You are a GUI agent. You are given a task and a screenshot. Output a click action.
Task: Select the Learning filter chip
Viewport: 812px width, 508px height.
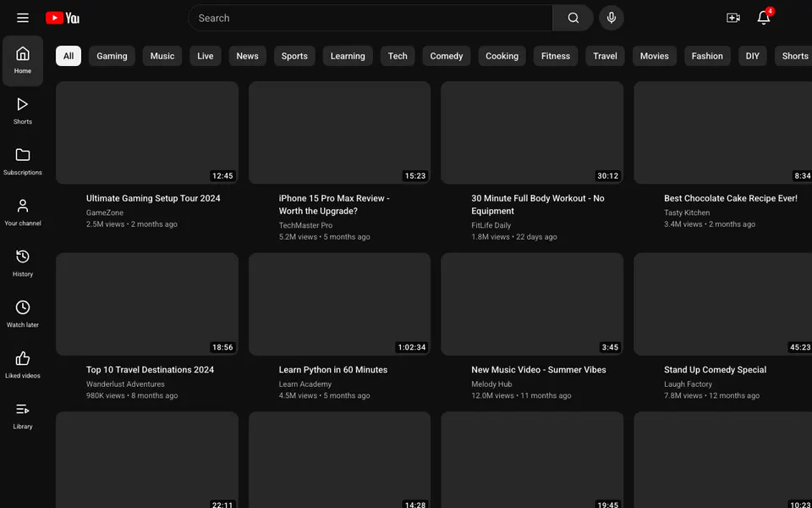coord(348,56)
